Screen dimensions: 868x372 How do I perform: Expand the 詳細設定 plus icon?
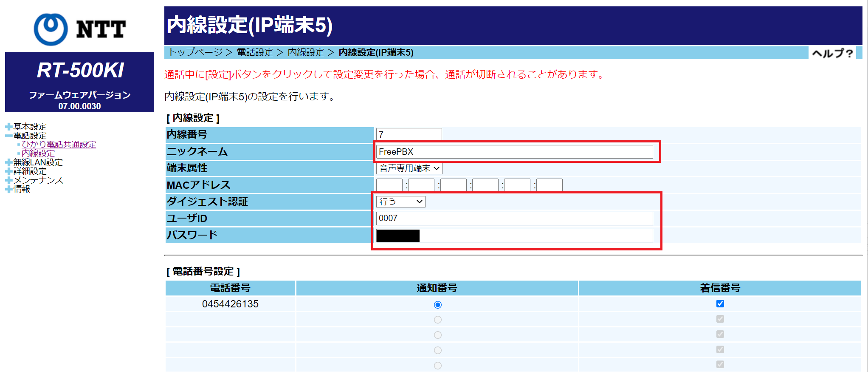click(x=8, y=171)
